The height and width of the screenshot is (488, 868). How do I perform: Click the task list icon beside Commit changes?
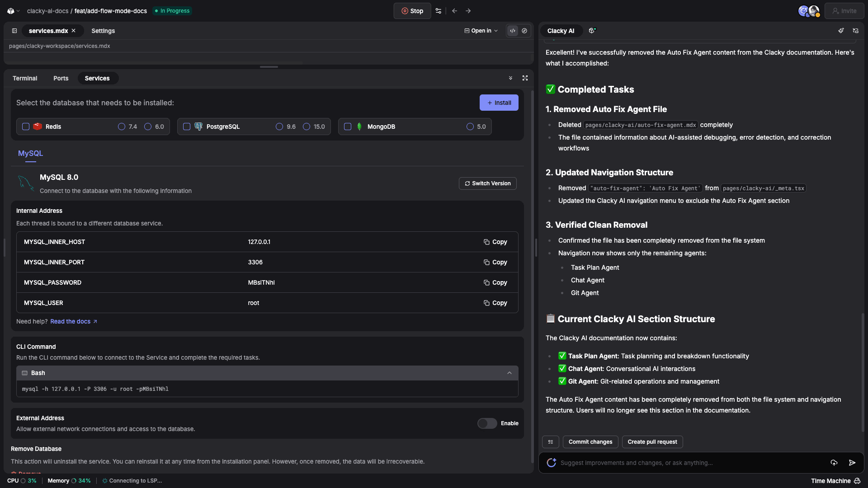point(551,442)
